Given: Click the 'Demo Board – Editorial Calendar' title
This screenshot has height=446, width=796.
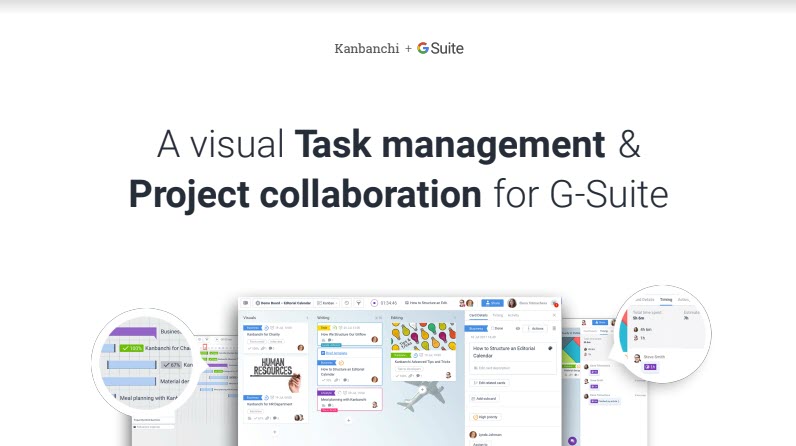Looking at the screenshot, I should (283, 303).
